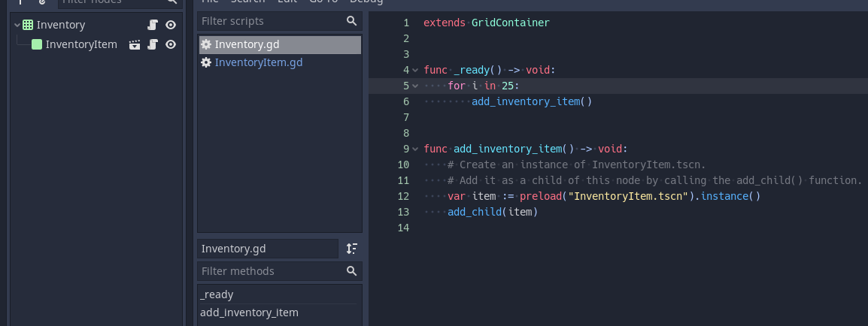Collapse the Inventory node tree arrow

(17, 25)
